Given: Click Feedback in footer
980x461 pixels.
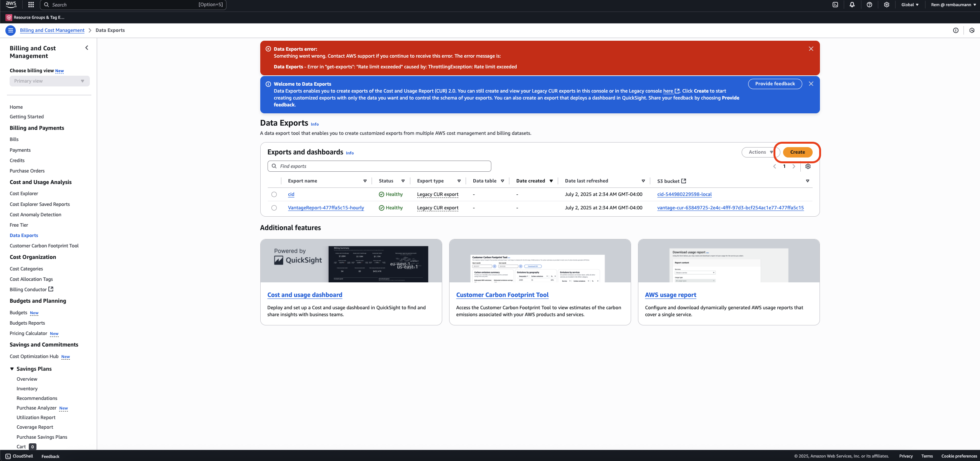Looking at the screenshot, I should pyautogui.click(x=50, y=456).
